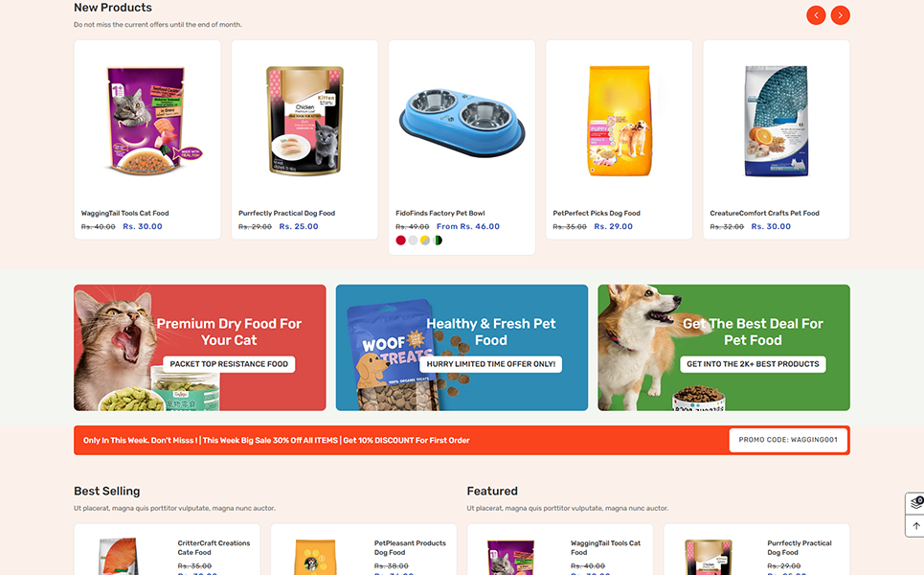Copy promo code WAGGING001 box
Image resolution: width=924 pixels, height=575 pixels.
788,440
